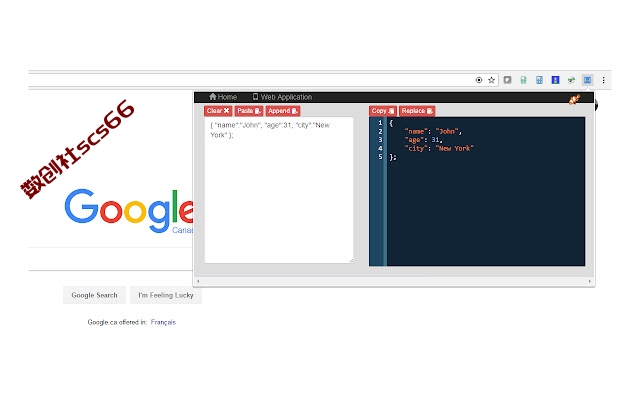Viewport: 640px width, 400px height.
Task: Click the Google Search button
Action: click(94, 295)
